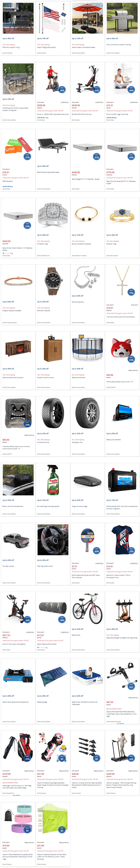Click the Save 79% badge on the gold cross pendant
140x868 pixels.
tap(131, 292)
